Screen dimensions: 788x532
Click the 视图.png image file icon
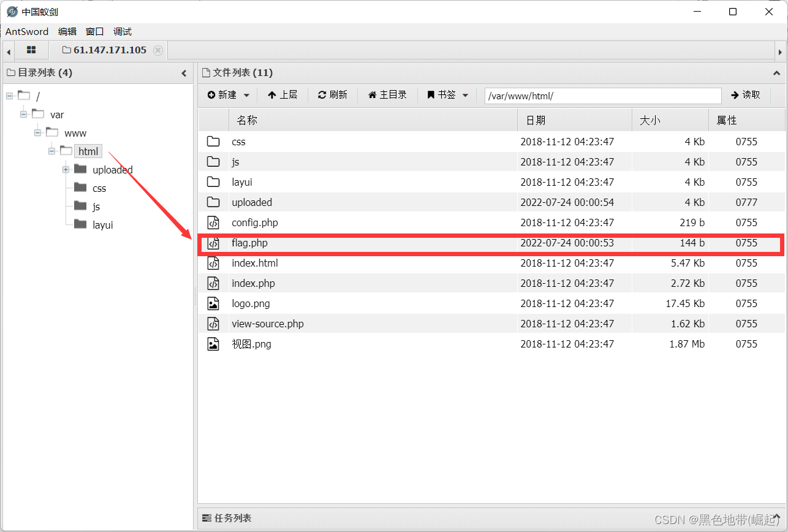213,344
